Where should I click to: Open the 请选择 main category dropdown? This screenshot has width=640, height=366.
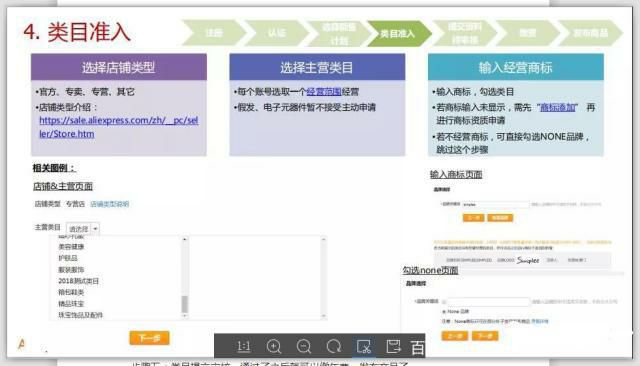click(83, 228)
